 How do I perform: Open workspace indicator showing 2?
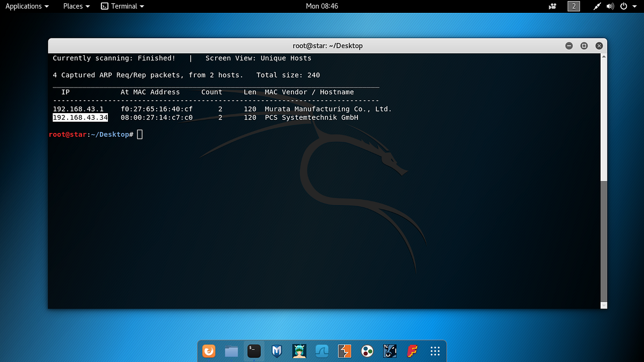pos(574,6)
